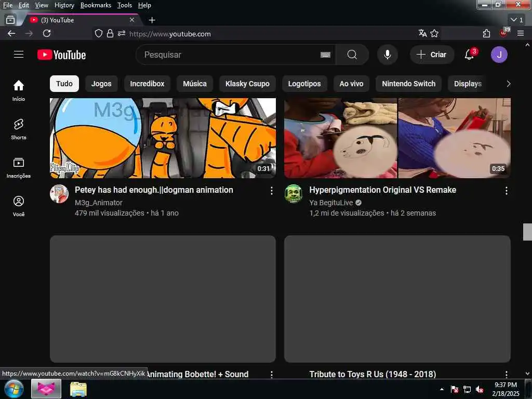Open options menu for Tribute to Toys R Us

pos(506,374)
